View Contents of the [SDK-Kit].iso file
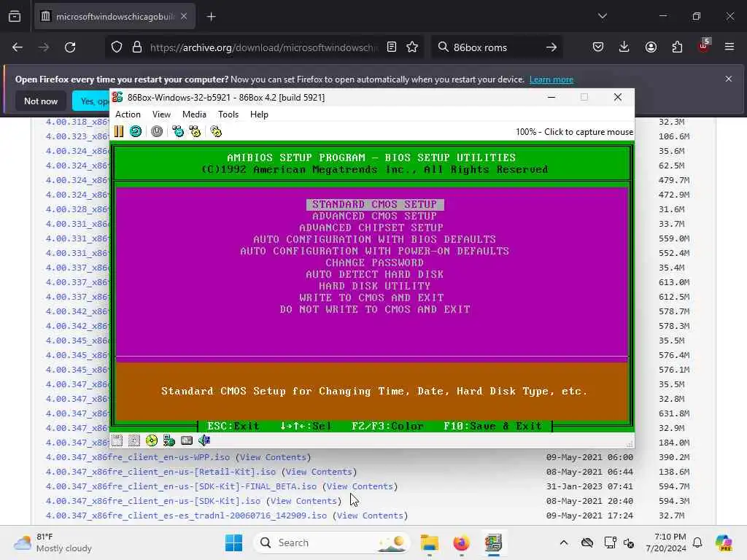Image resolution: width=747 pixels, height=560 pixels. point(303,501)
